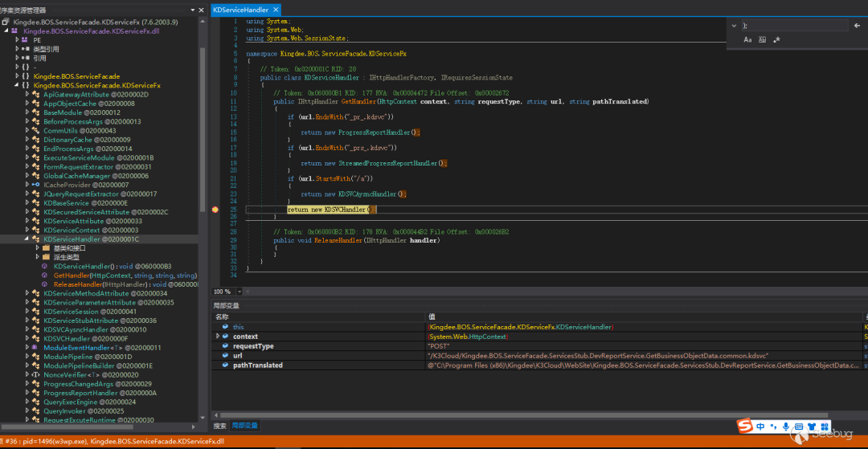
Task: Click the PE module icon
Action: (25, 40)
